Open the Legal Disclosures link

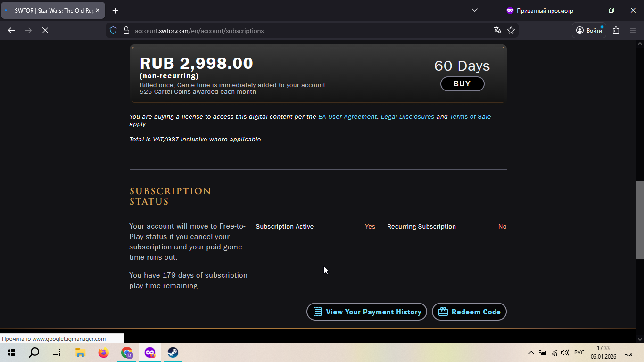pos(407,116)
